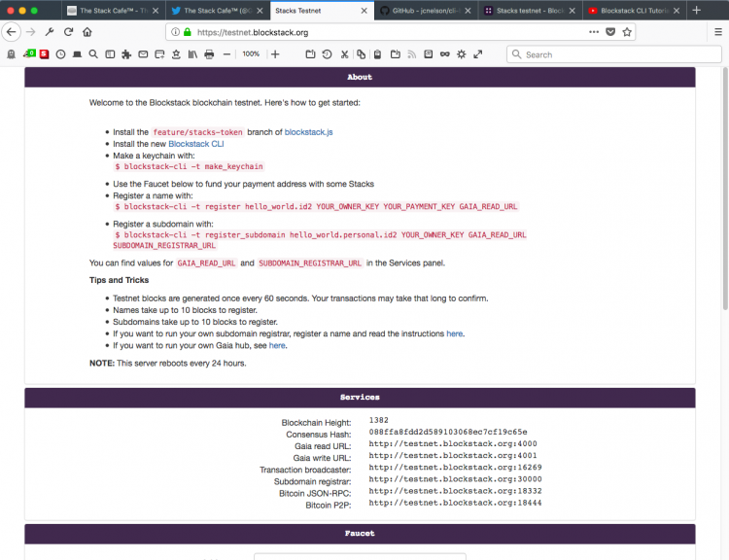This screenshot has height=560, width=729.
Task: Click the Cut scissors icon
Action: tap(344, 54)
